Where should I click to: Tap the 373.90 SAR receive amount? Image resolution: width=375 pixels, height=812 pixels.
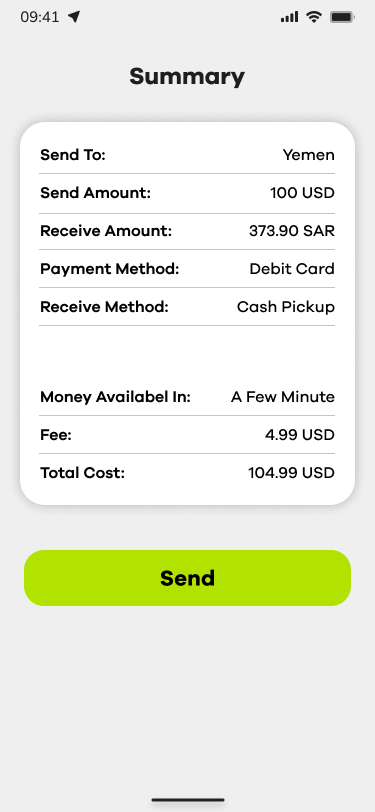click(x=292, y=231)
